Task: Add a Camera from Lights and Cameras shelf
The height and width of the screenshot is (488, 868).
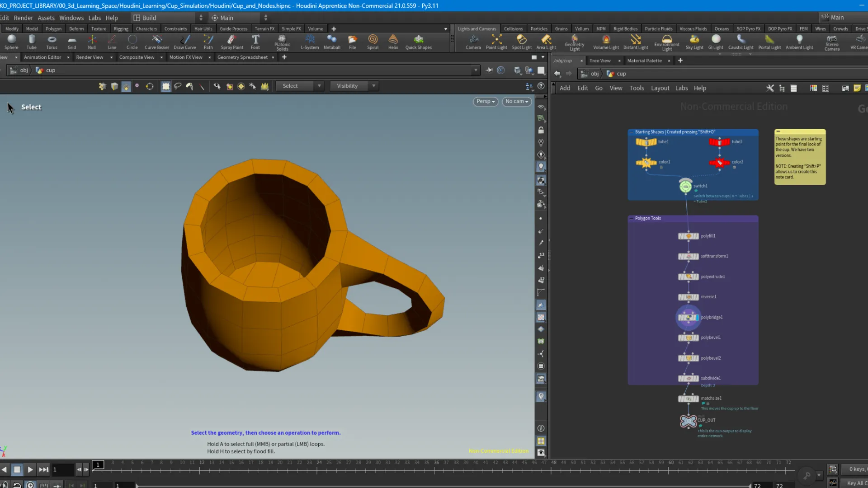Action: [473, 42]
